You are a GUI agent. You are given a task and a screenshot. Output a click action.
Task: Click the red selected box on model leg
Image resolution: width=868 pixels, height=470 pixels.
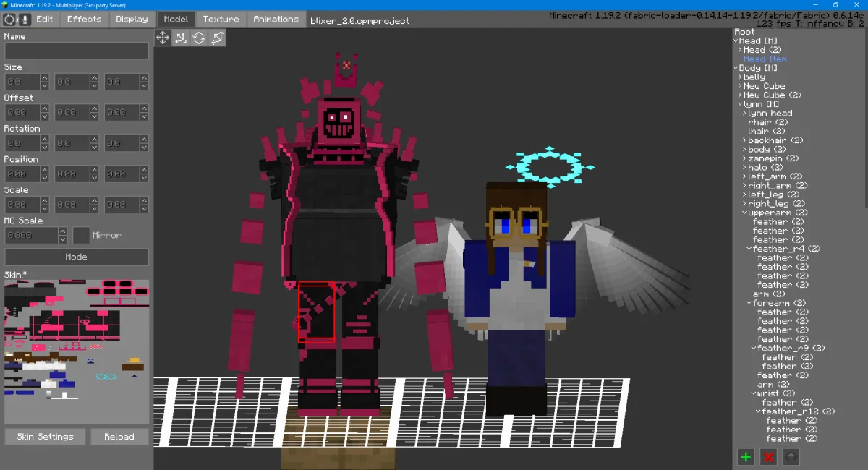[x=317, y=311]
